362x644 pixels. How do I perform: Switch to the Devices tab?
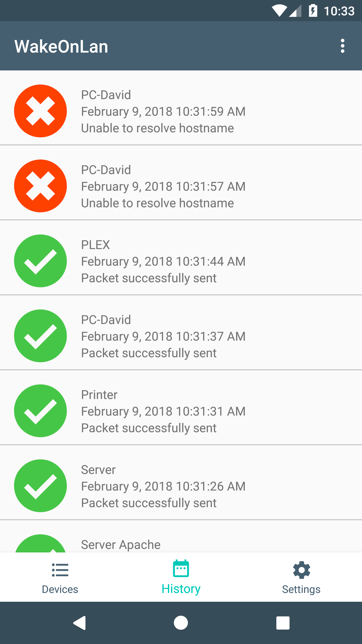(x=60, y=577)
